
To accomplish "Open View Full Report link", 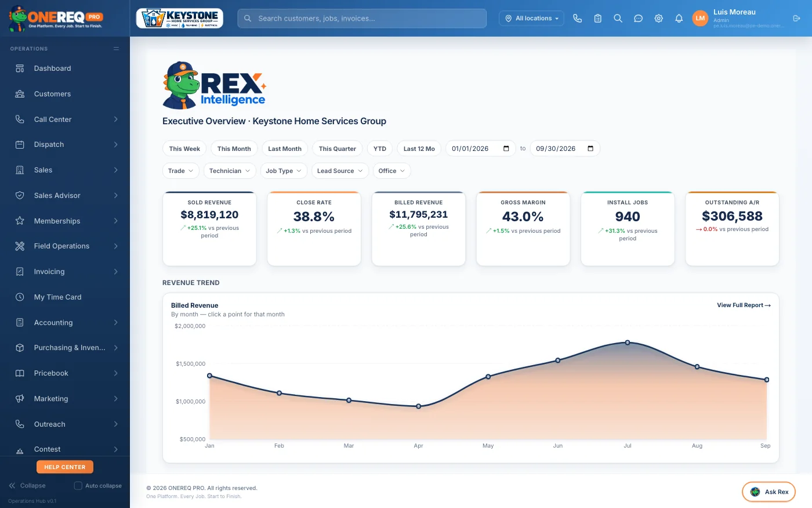I will [x=744, y=305].
